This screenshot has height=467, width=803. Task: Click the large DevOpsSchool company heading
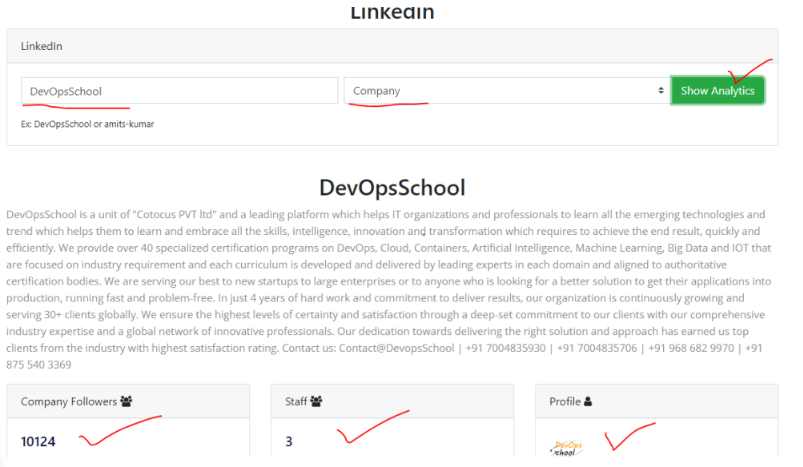coord(392,187)
